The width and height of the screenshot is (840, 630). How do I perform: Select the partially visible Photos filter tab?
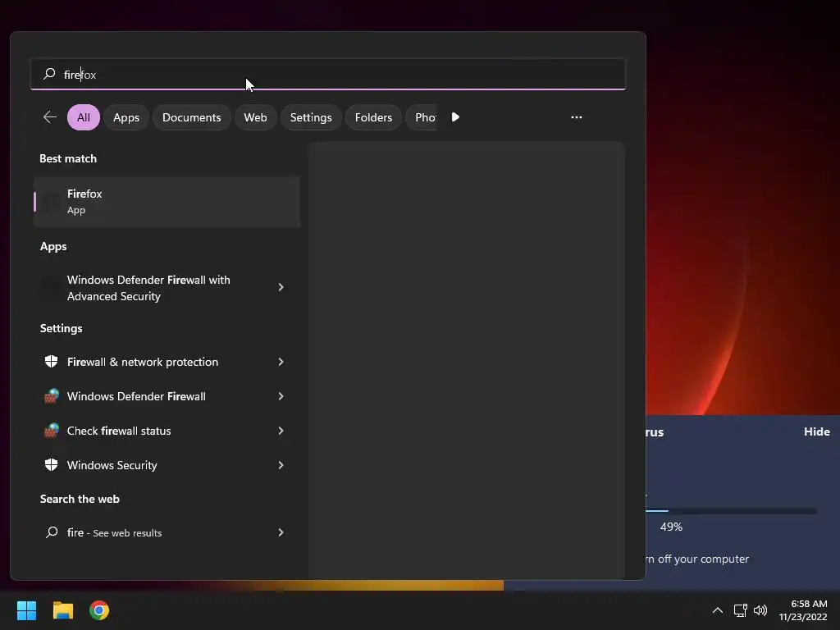422,117
